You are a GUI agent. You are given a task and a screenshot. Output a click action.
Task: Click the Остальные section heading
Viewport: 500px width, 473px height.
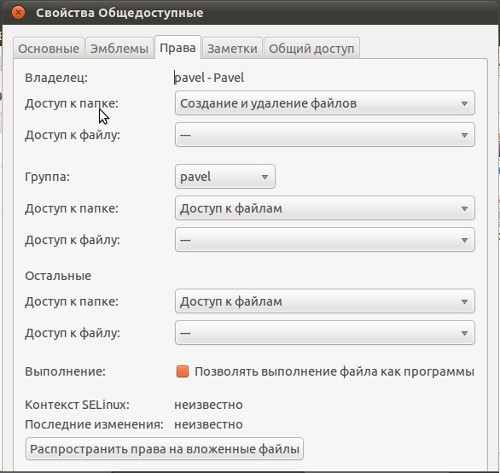(58, 276)
